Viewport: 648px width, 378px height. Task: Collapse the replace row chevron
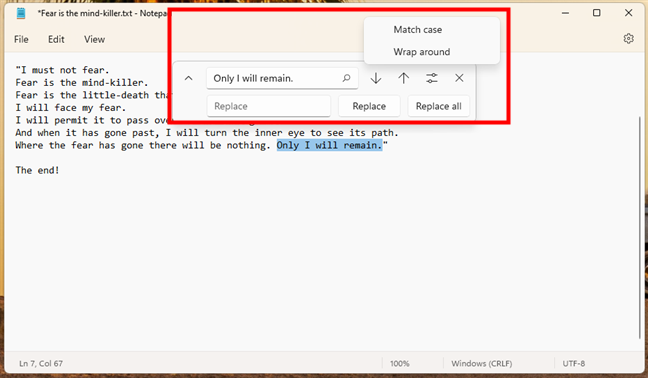tap(188, 78)
